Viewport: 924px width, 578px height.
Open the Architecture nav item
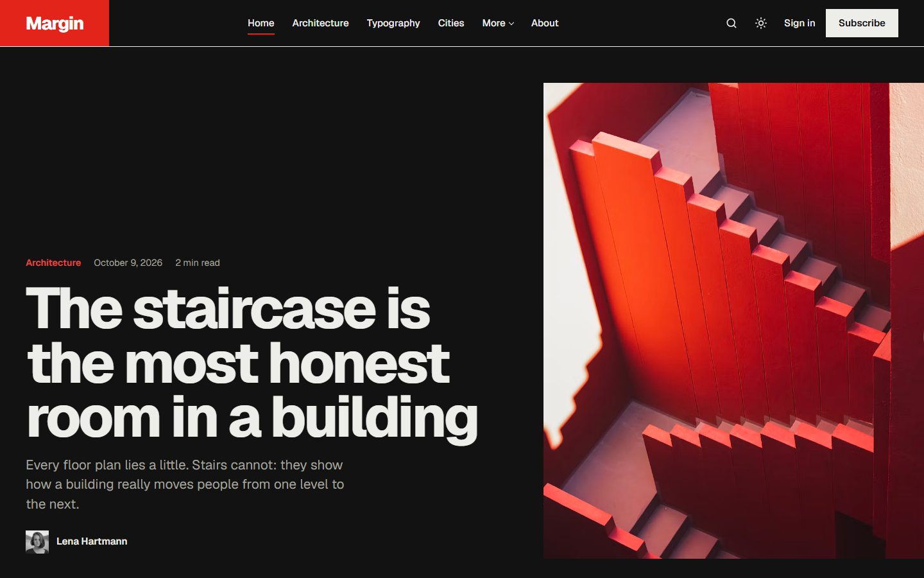tap(320, 23)
